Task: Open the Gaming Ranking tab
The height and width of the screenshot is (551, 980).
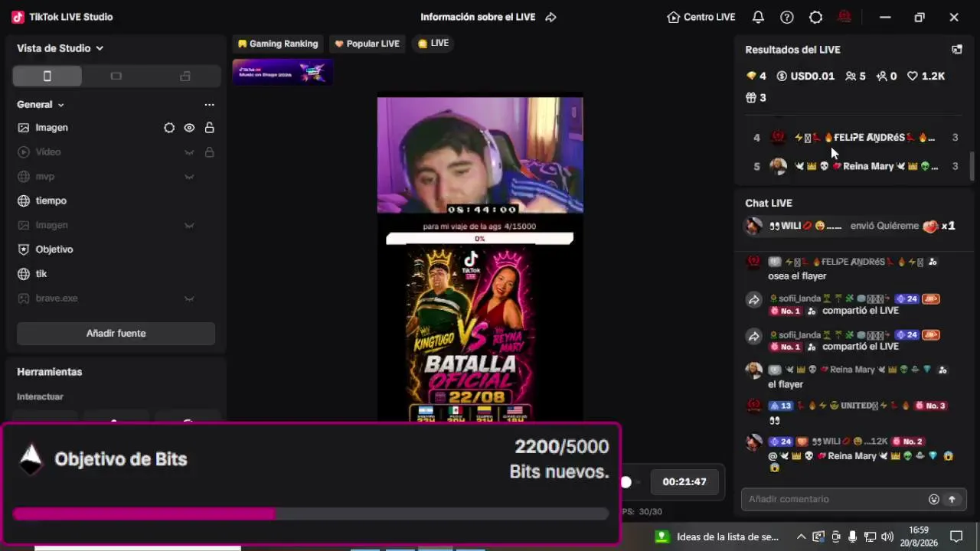Action: (x=277, y=44)
